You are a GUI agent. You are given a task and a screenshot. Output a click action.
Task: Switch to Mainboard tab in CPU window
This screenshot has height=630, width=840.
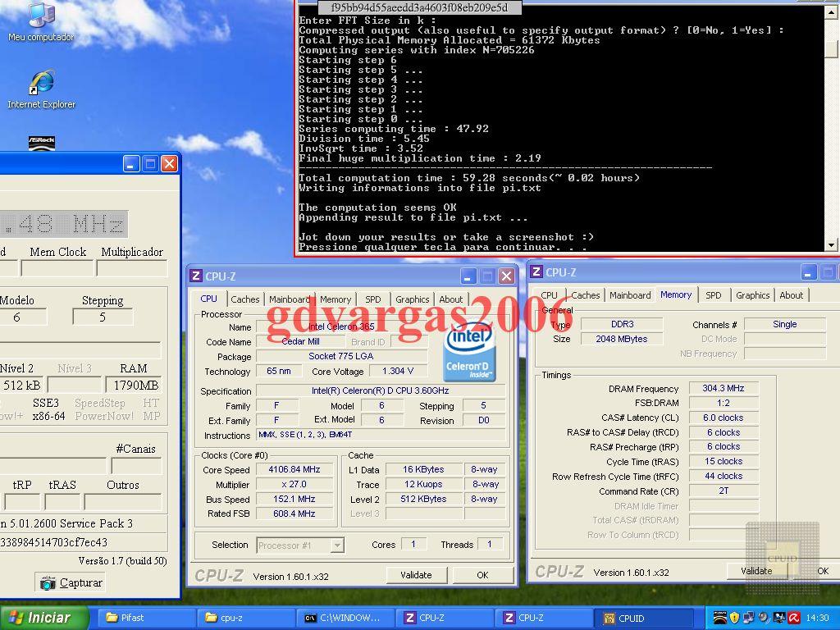(x=290, y=299)
